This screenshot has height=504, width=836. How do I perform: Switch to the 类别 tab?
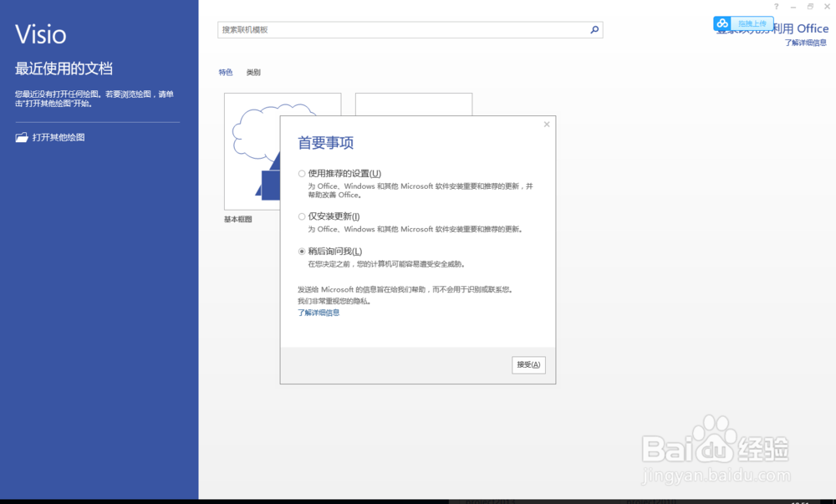point(253,73)
